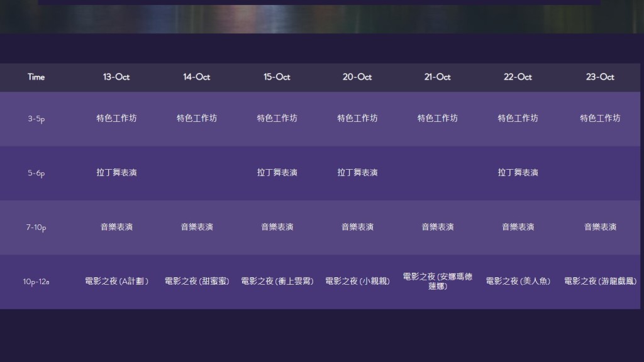The image size is (644, 362).
Task: Click the 3-5p time slot label
Action: (x=36, y=119)
